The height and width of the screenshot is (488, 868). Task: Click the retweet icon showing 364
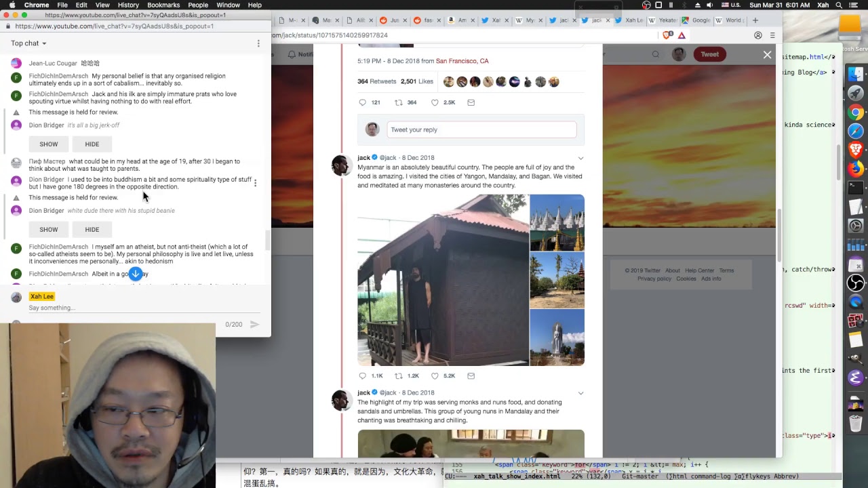click(x=399, y=102)
